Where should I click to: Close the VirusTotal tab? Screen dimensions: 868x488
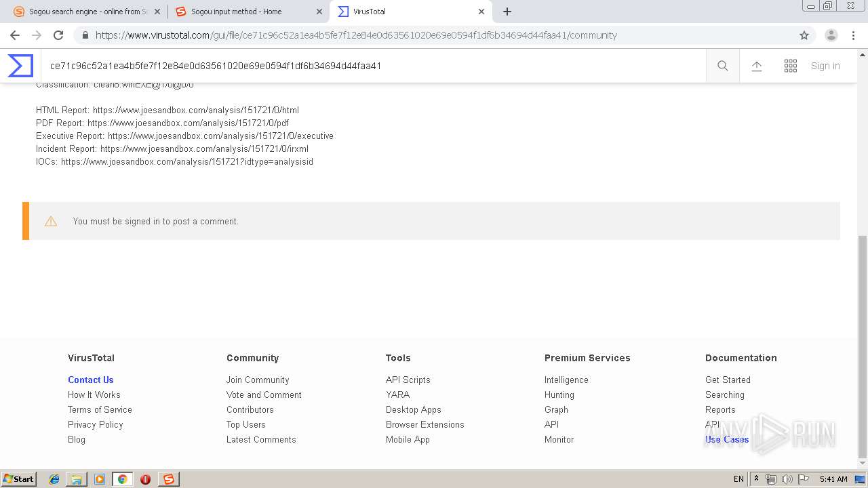[481, 12]
